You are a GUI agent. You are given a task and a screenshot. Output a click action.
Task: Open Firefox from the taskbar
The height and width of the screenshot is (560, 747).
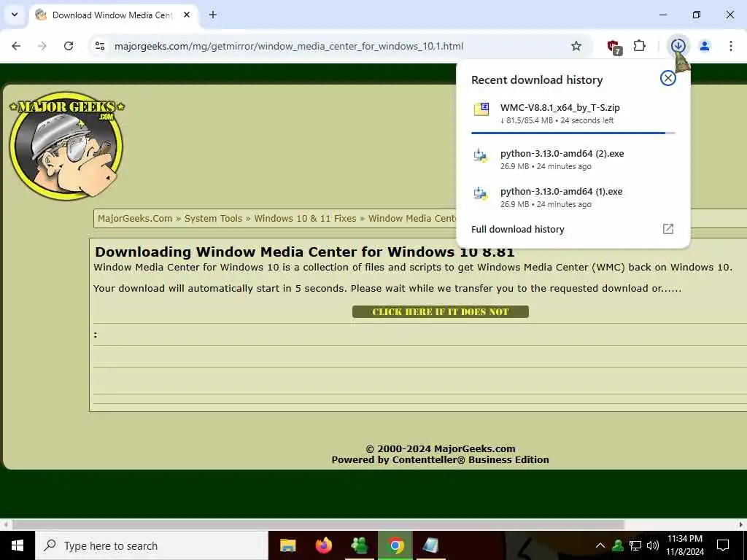pyautogui.click(x=324, y=545)
